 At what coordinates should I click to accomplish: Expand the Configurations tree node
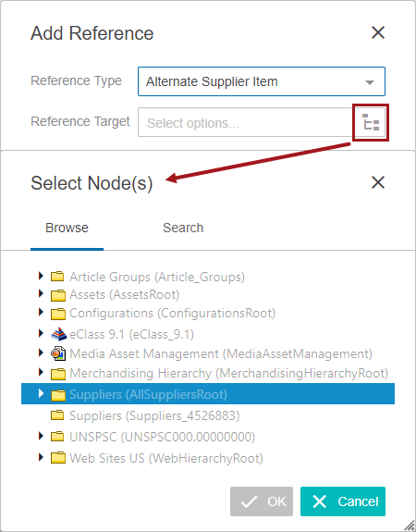(41, 312)
